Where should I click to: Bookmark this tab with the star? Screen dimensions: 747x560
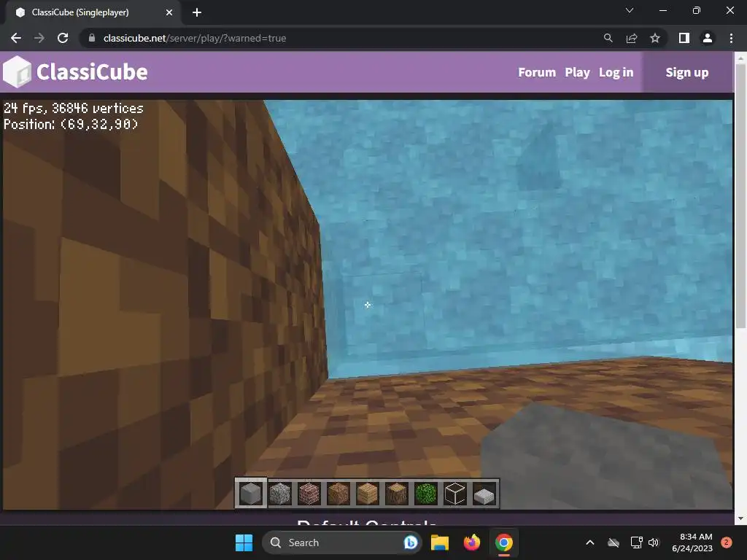(x=655, y=38)
